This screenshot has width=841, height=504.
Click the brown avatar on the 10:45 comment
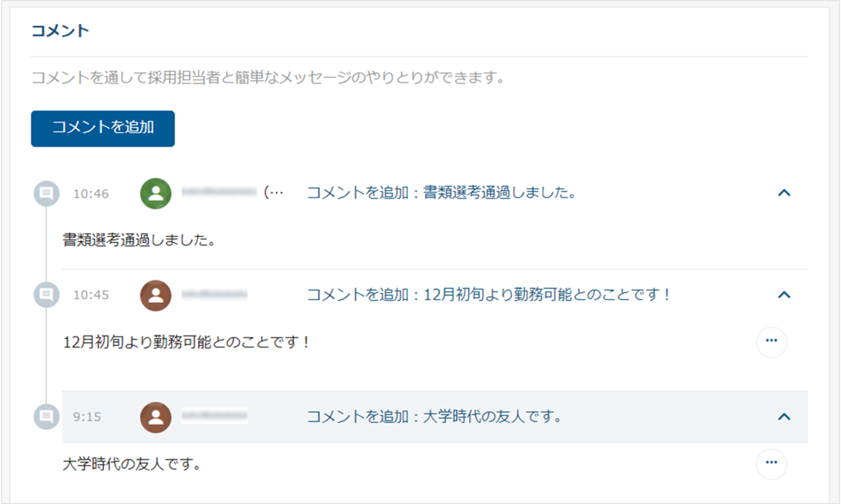coord(156,295)
